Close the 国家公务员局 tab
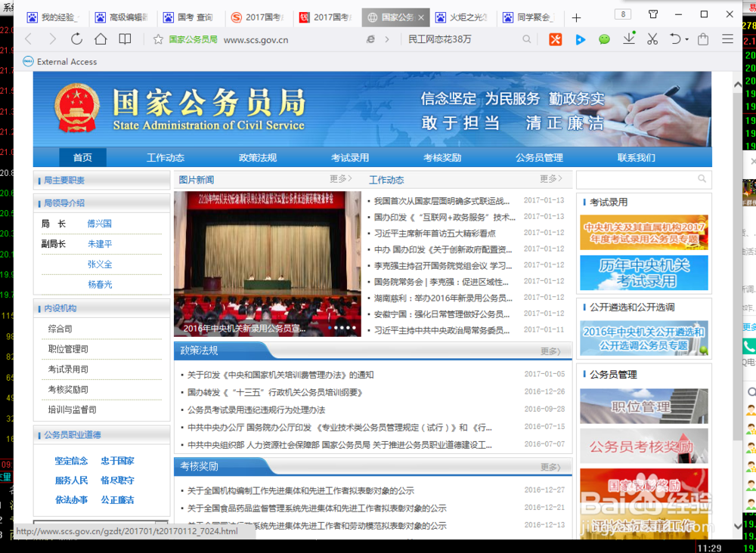756x553 pixels. [x=421, y=18]
